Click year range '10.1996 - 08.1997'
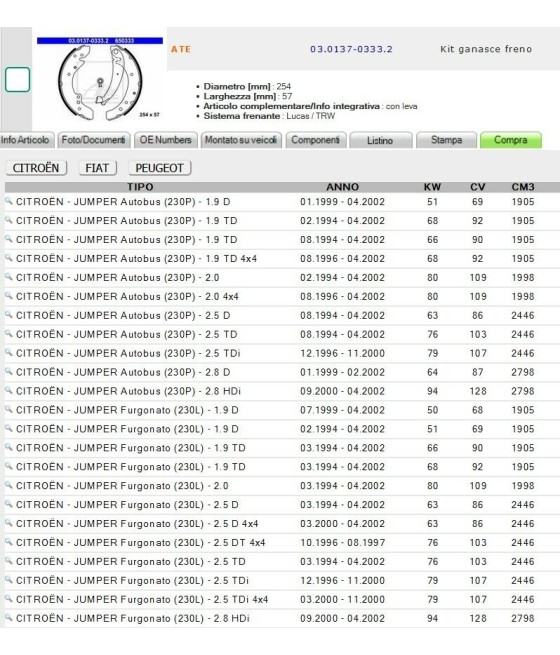 click(342, 543)
